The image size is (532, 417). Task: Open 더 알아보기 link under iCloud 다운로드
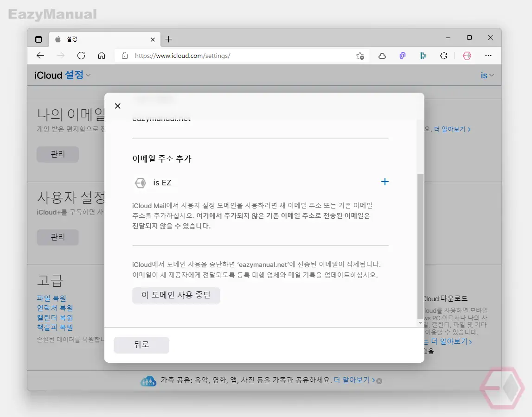point(451,341)
